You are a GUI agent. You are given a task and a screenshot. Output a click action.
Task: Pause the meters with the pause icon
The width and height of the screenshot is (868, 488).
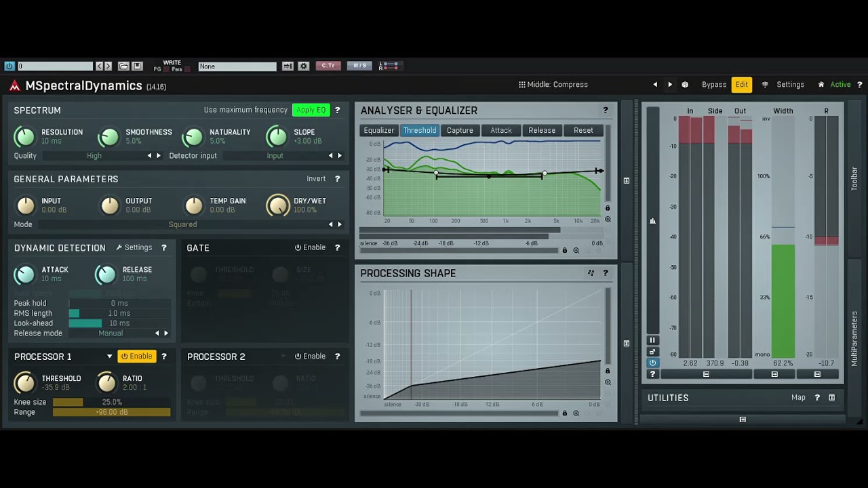652,340
